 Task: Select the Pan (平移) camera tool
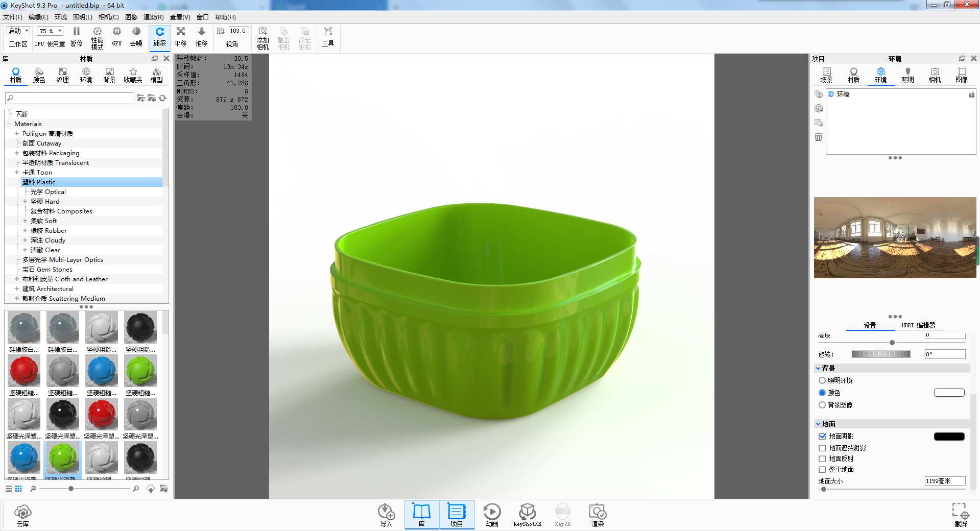(181, 38)
